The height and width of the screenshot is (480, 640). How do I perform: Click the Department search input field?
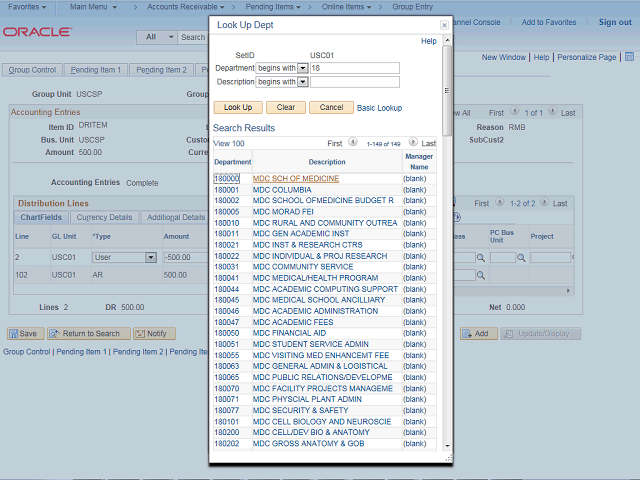click(355, 68)
